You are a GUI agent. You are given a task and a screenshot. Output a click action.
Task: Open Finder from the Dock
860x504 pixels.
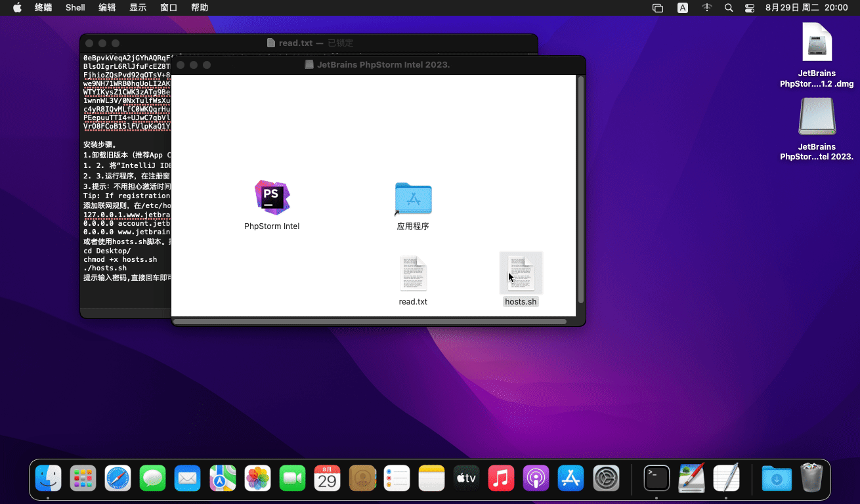48,478
